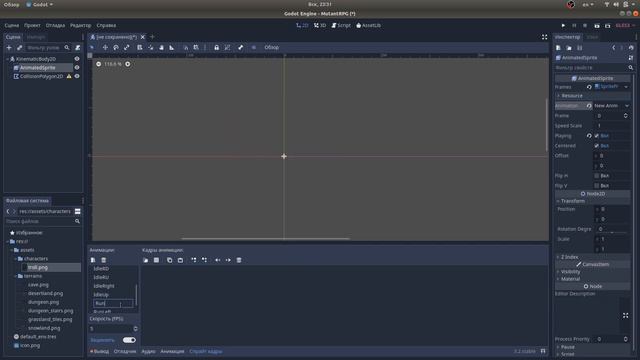Zoom in the viewport with plus icon

(128, 64)
